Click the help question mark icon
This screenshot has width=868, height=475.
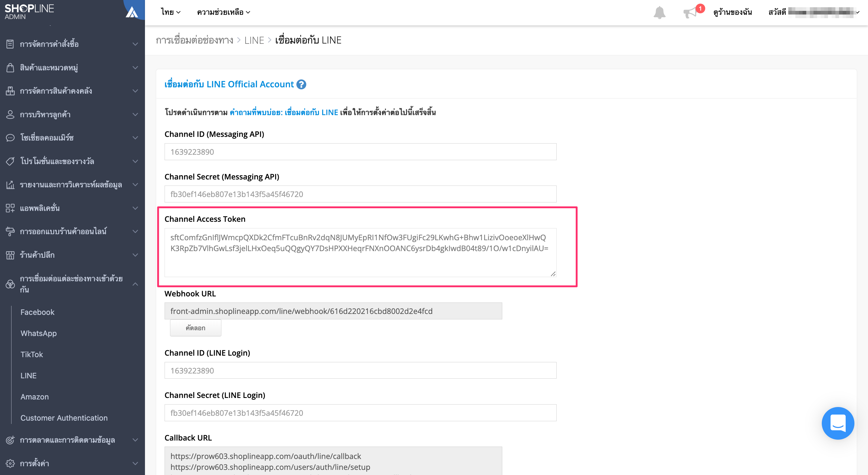coord(301,84)
